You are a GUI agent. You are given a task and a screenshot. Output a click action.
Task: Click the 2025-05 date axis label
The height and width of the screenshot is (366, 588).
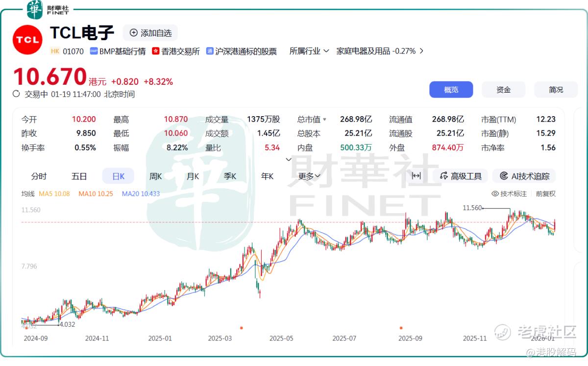(x=281, y=338)
